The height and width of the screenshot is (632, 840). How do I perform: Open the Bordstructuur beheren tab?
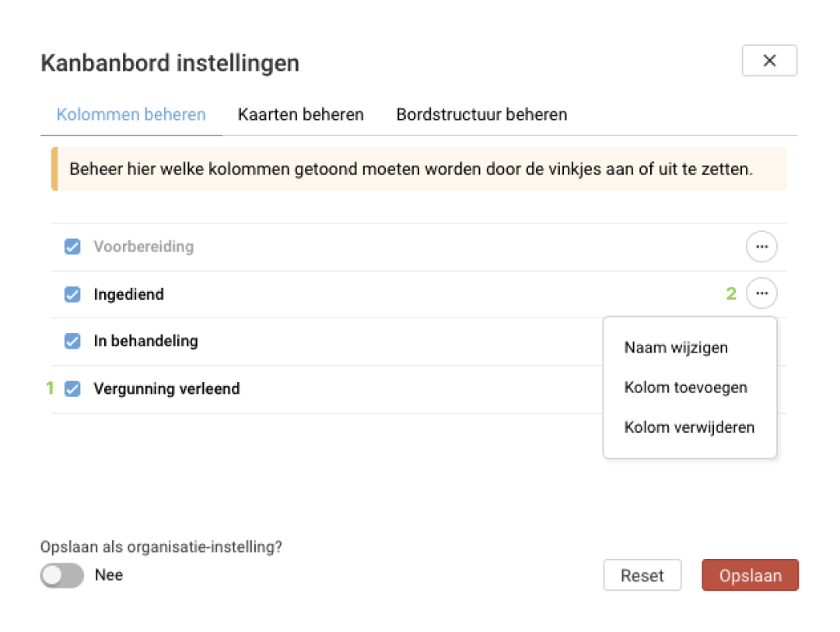pyautogui.click(x=481, y=114)
